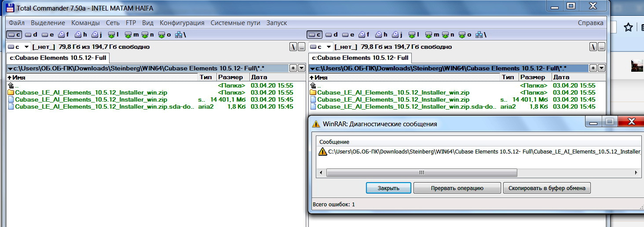Screen dimensions: 644x227
Task: Go to root directory in right panel
Action: 593,47
